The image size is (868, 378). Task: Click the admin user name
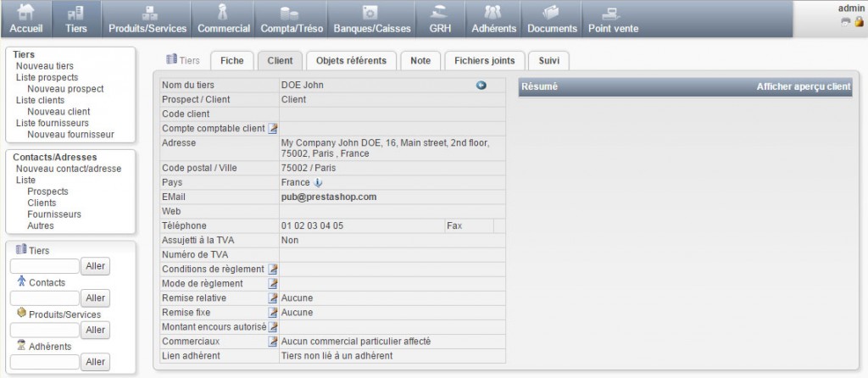[x=851, y=8]
